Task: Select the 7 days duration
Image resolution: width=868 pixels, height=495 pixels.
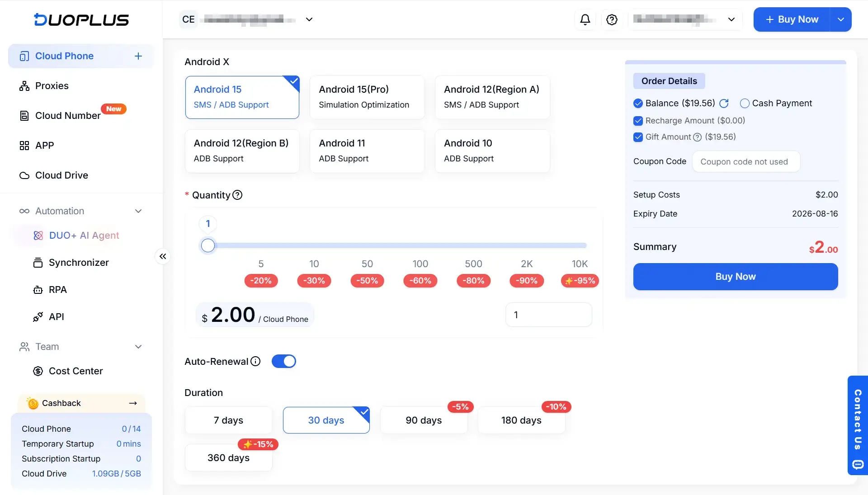Action: pyautogui.click(x=228, y=420)
